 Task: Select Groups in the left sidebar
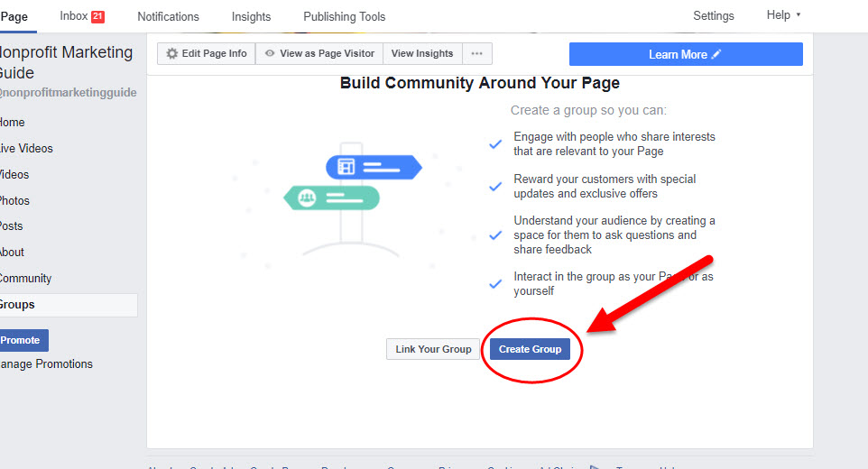click(18, 305)
